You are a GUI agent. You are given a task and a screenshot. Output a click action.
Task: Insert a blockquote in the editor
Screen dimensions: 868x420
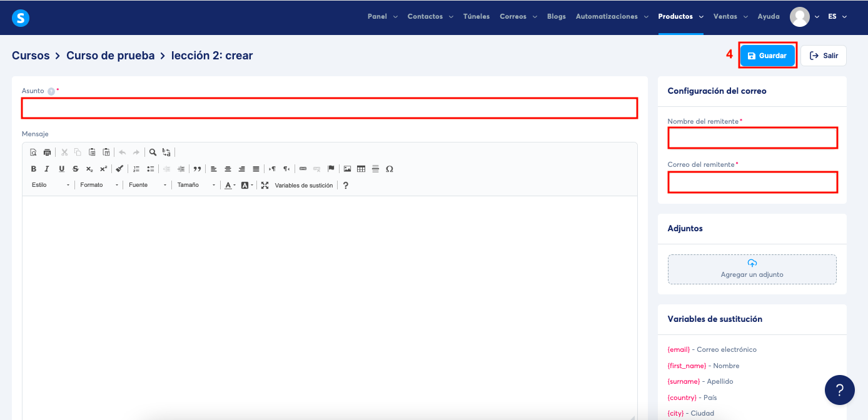tap(198, 168)
